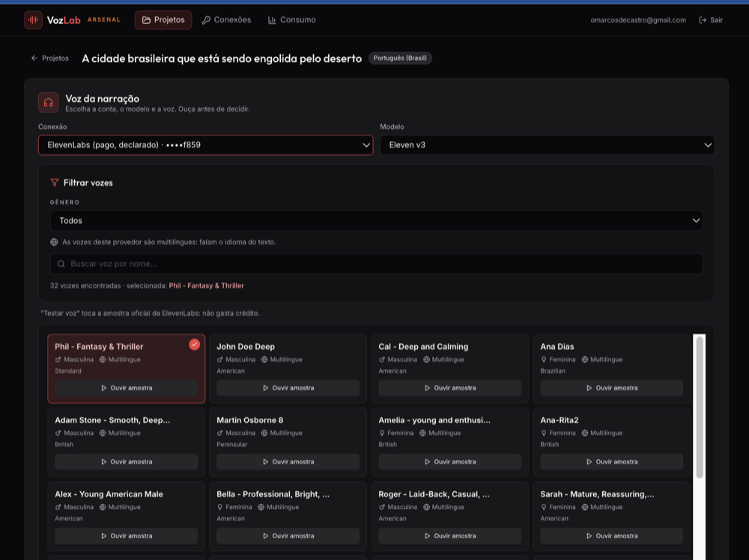This screenshot has height=560, width=749.
Task: Click the folder icon in Projetos tab
Action: click(x=146, y=20)
